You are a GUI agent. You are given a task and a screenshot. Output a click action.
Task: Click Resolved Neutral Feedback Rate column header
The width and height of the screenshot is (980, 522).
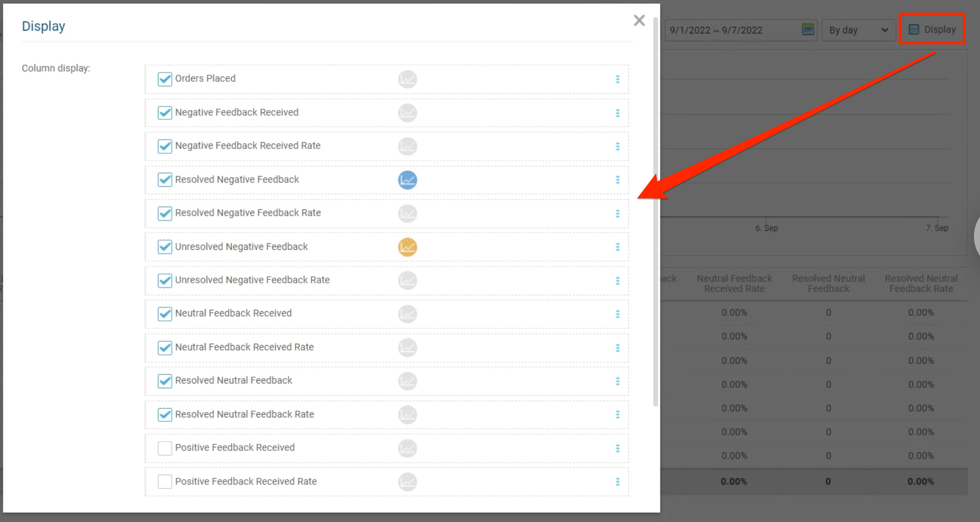pos(921,283)
